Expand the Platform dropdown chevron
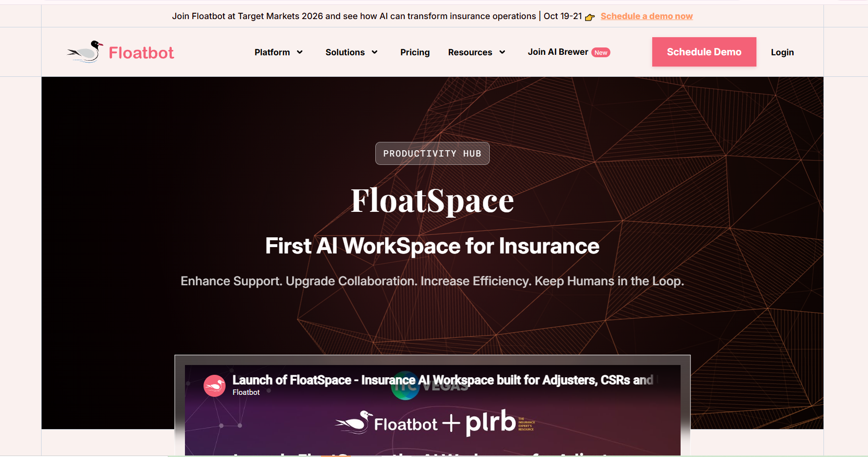 (300, 52)
